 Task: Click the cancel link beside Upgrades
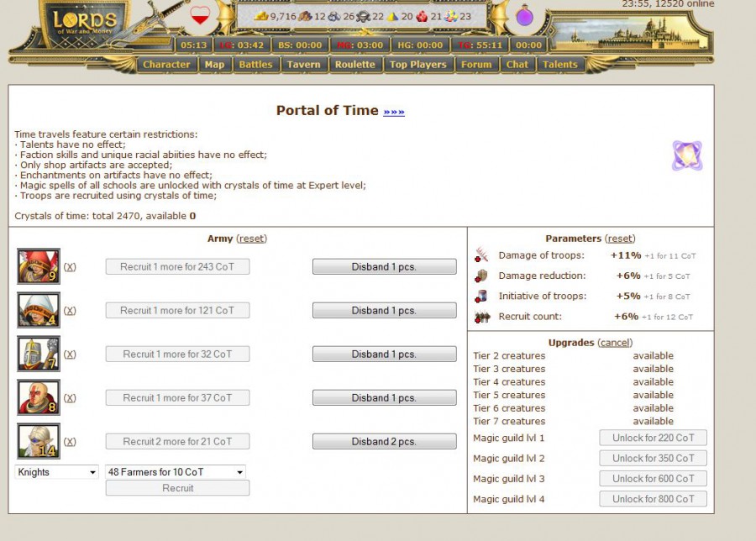pyautogui.click(x=615, y=343)
